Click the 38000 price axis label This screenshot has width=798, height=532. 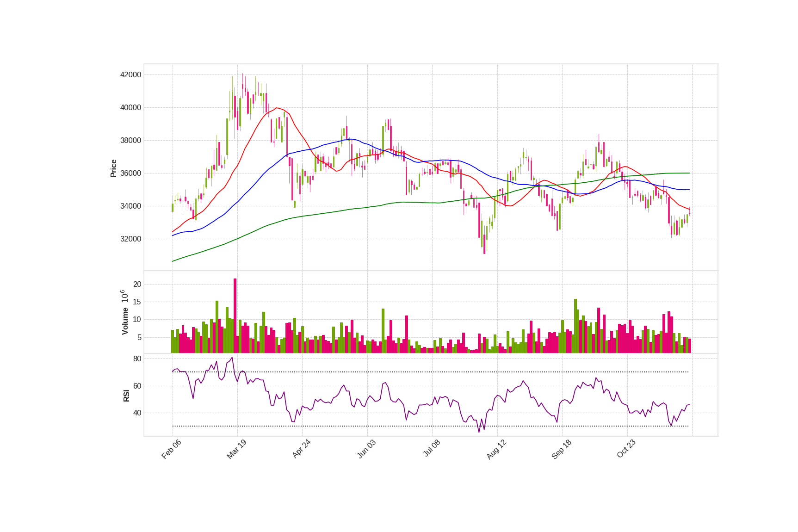[130, 141]
